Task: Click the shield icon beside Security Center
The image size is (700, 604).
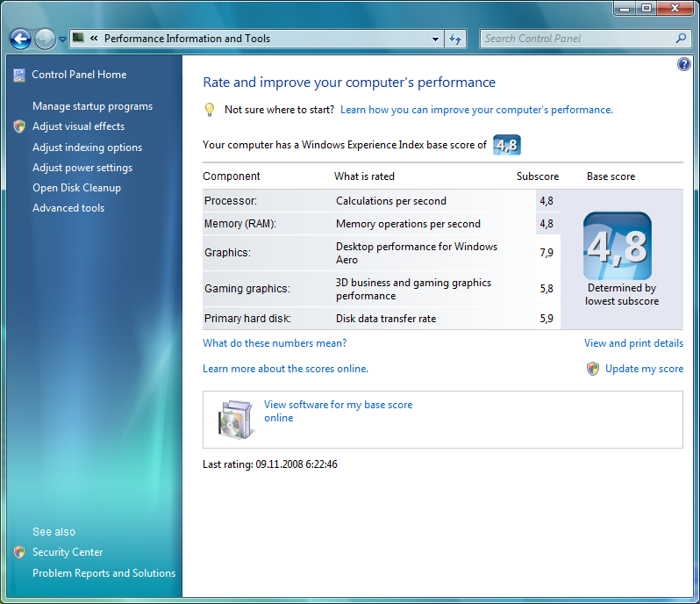Action: 19,552
